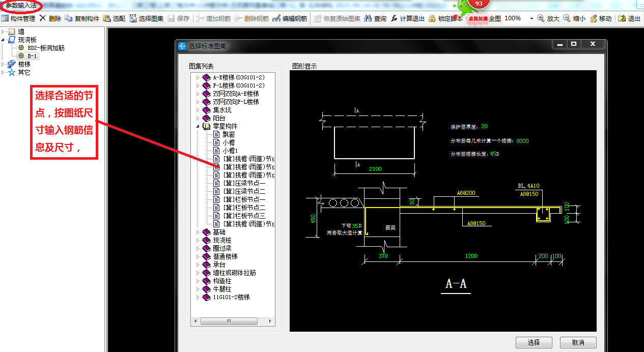Click the 选配 toolbar button
The width and height of the screenshot is (644, 352).
(x=114, y=18)
